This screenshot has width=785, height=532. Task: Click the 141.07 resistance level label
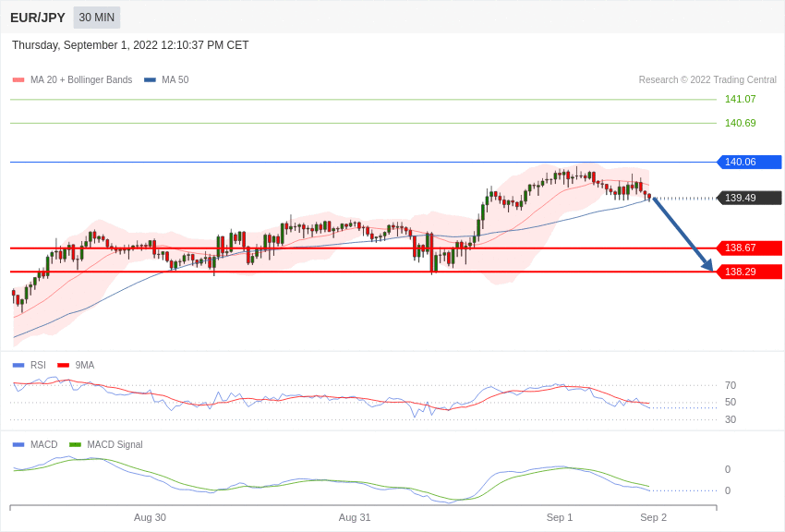[740, 99]
